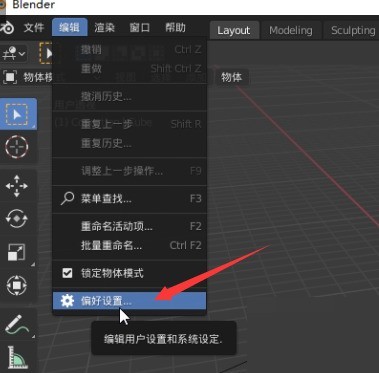Choose 重命名活动项... entry
This screenshot has width=379, height=373.
(x=130, y=227)
